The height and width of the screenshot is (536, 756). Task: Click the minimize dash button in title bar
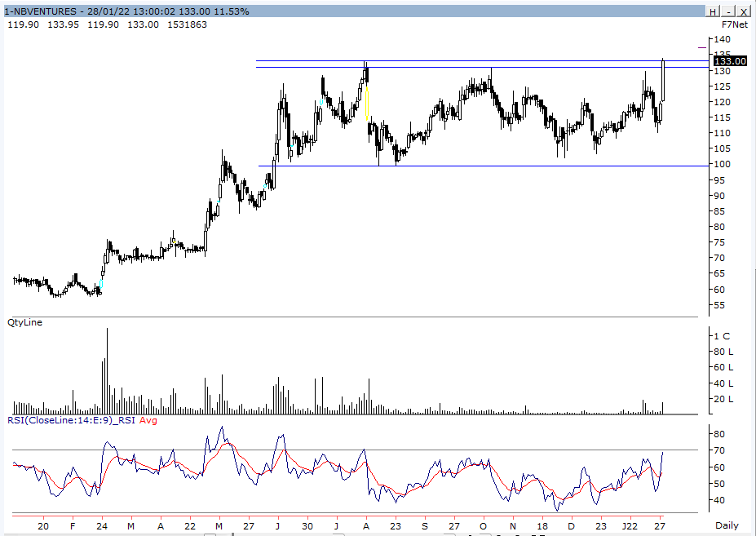(728, 11)
